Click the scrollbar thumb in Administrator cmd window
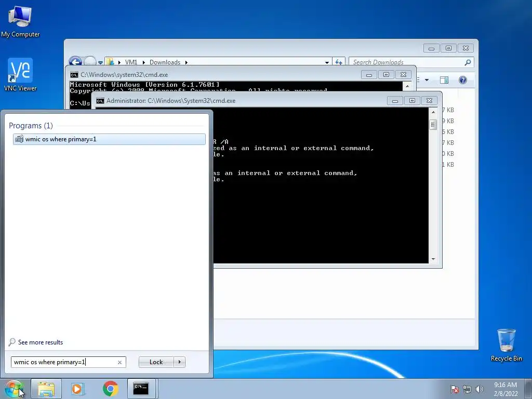532x399 pixels. click(x=433, y=125)
